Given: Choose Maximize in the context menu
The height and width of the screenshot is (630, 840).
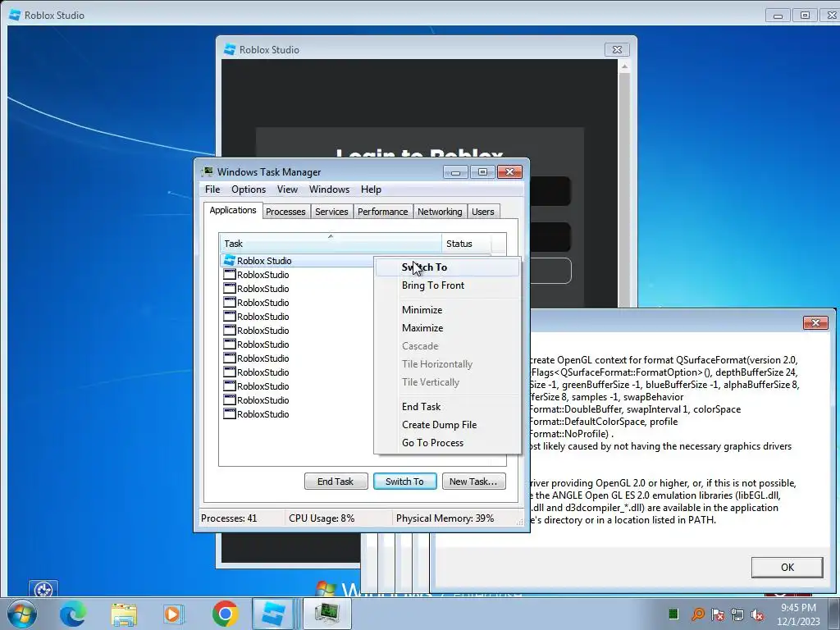Looking at the screenshot, I should (x=447, y=328).
